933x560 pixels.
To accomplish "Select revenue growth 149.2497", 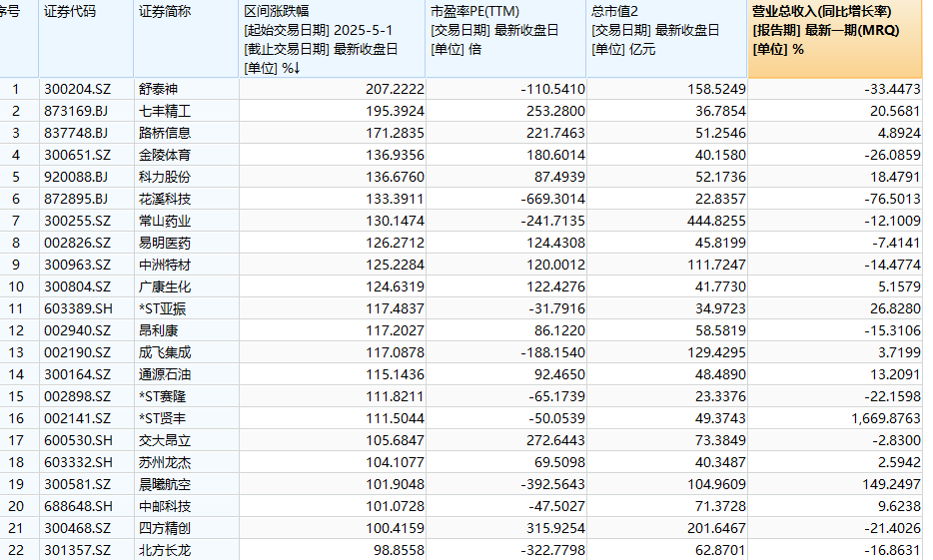I will pos(891,485).
